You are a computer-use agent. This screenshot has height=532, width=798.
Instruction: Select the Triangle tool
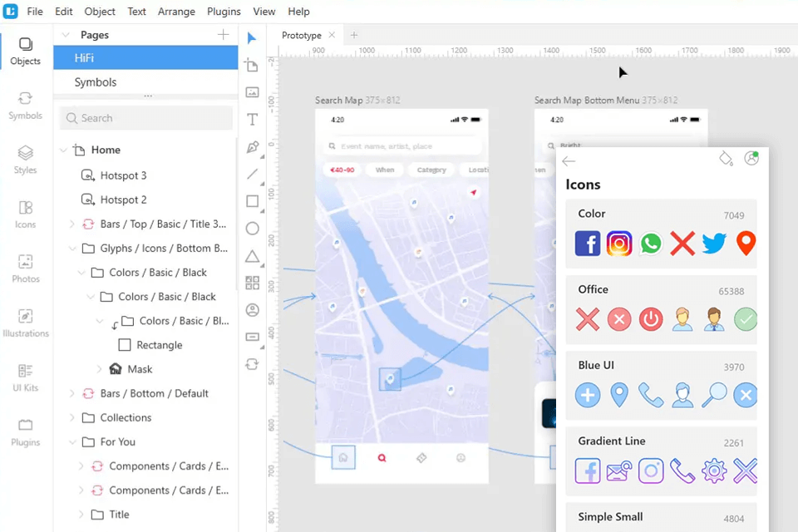pyautogui.click(x=252, y=256)
